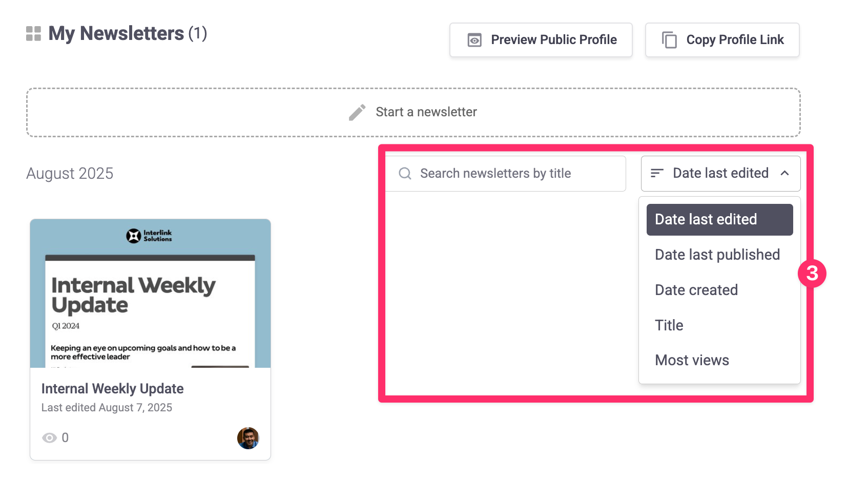Choose Date created sort option
The width and height of the screenshot is (868, 503).
pos(696,290)
